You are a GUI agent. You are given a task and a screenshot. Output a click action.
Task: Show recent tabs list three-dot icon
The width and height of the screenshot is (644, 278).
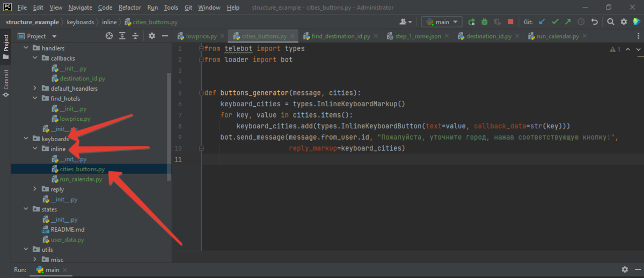pos(639,36)
